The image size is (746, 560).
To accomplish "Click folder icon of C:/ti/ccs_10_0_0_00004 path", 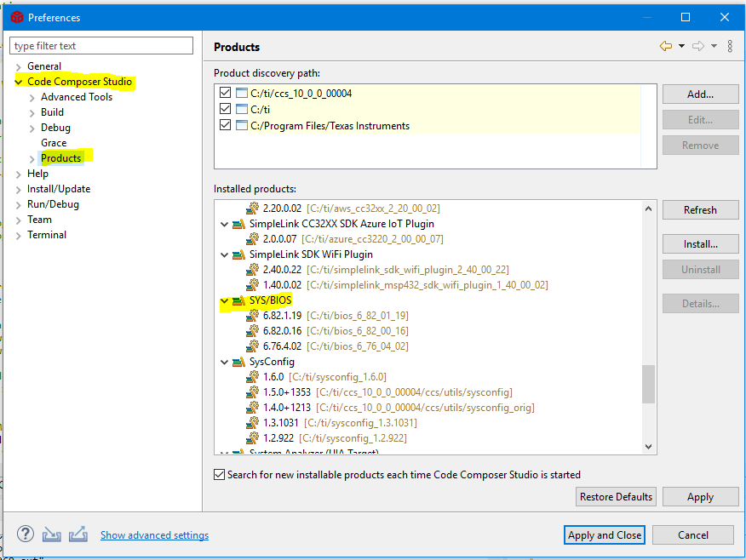I will point(242,93).
